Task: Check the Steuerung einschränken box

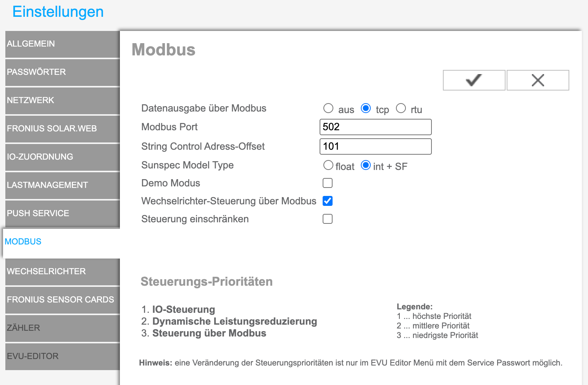Action: click(328, 219)
